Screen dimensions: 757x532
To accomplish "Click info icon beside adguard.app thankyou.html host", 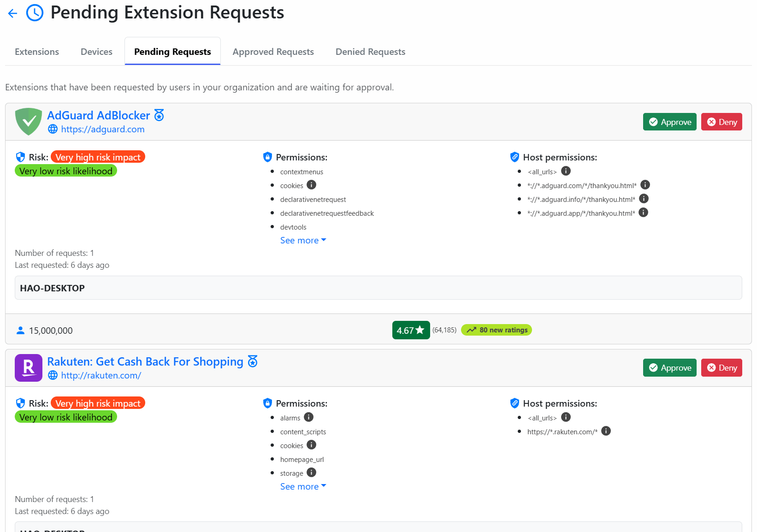I will point(644,213).
